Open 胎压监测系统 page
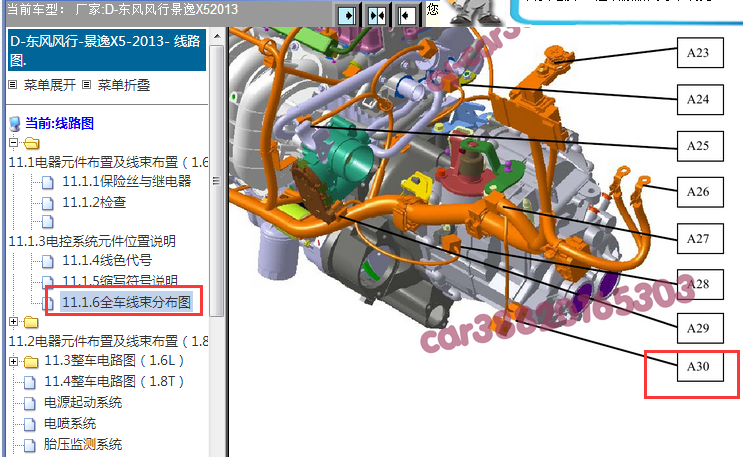The width and height of the screenshot is (743, 457). coord(83,444)
